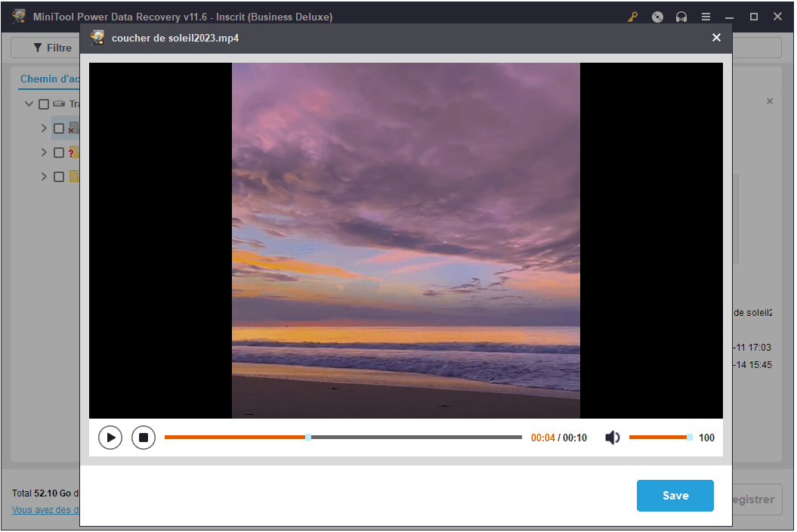Play the coucher de soleil2023.mp4 video

pyautogui.click(x=110, y=438)
